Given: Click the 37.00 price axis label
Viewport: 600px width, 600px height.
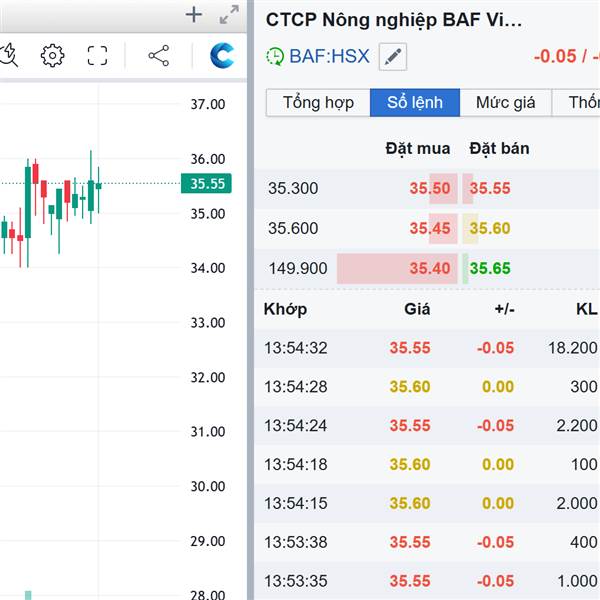Looking at the screenshot, I should 208,104.
